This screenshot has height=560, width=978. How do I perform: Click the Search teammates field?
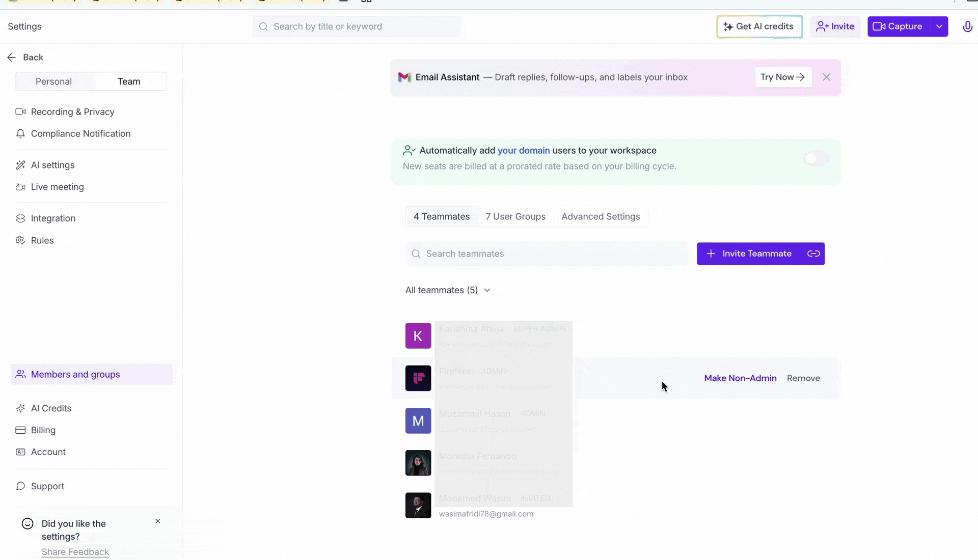point(547,254)
